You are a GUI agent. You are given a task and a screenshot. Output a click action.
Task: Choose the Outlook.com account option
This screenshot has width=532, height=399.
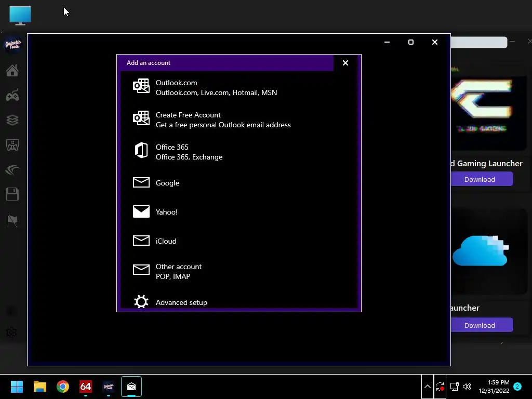238,87
